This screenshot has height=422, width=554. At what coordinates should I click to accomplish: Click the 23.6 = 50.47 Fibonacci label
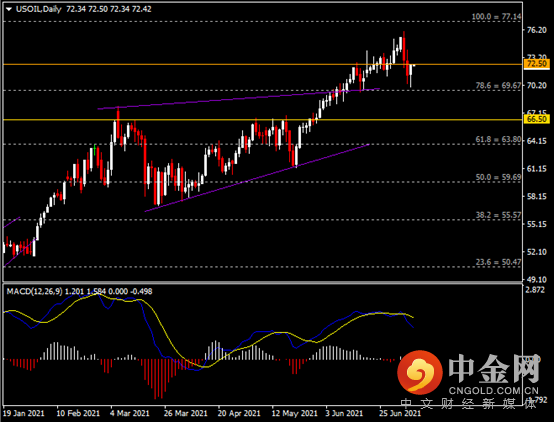[x=498, y=262]
